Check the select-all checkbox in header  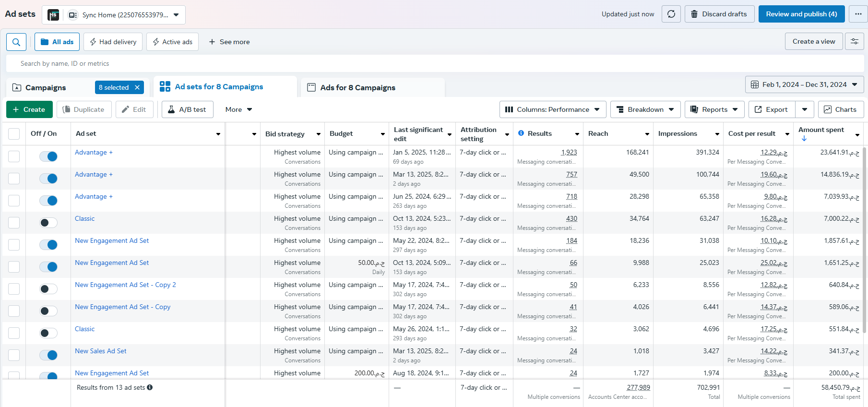[14, 134]
